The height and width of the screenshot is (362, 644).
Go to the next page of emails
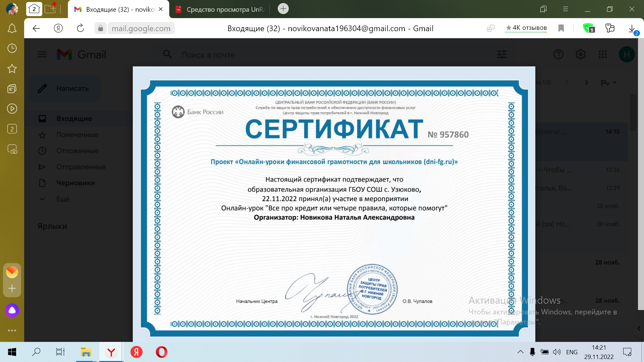(x=586, y=82)
